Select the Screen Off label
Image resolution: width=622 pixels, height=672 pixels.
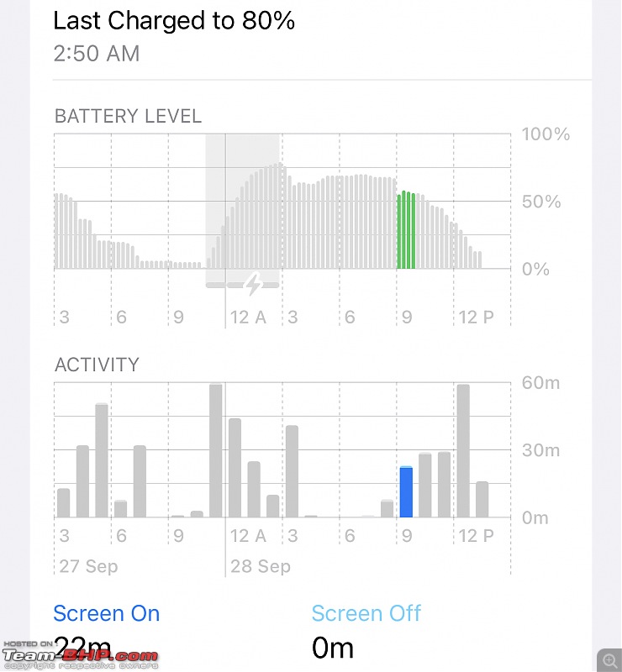tap(366, 613)
